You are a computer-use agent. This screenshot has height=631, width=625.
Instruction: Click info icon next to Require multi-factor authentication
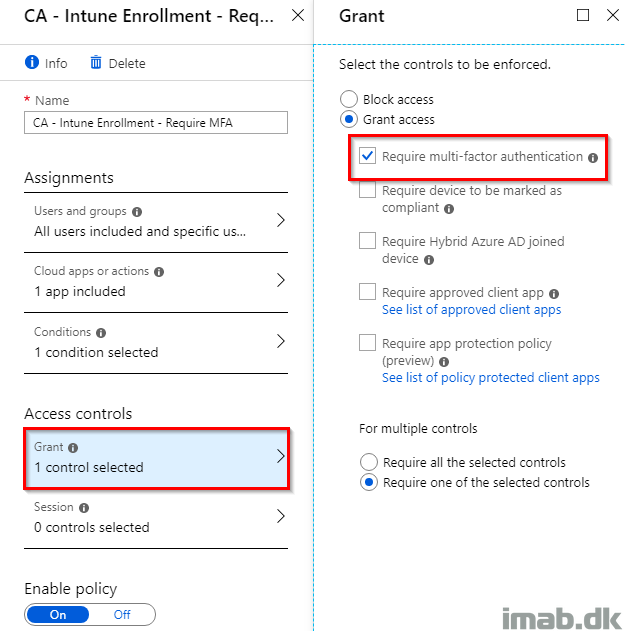(593, 158)
